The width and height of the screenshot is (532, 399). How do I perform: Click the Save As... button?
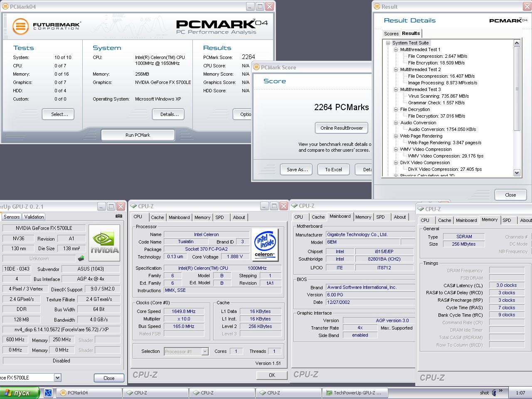point(297,170)
